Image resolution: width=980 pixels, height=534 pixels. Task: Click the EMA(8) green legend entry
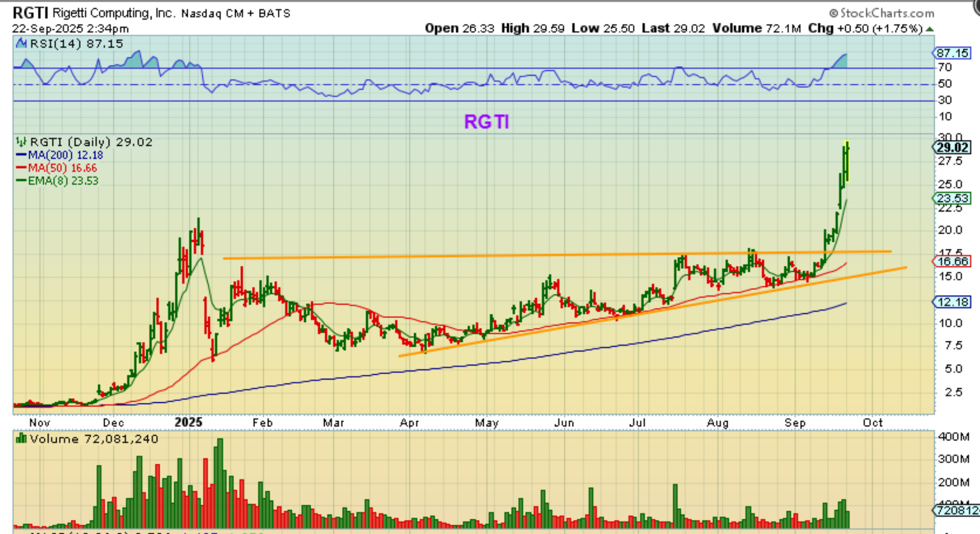pyautogui.click(x=57, y=181)
